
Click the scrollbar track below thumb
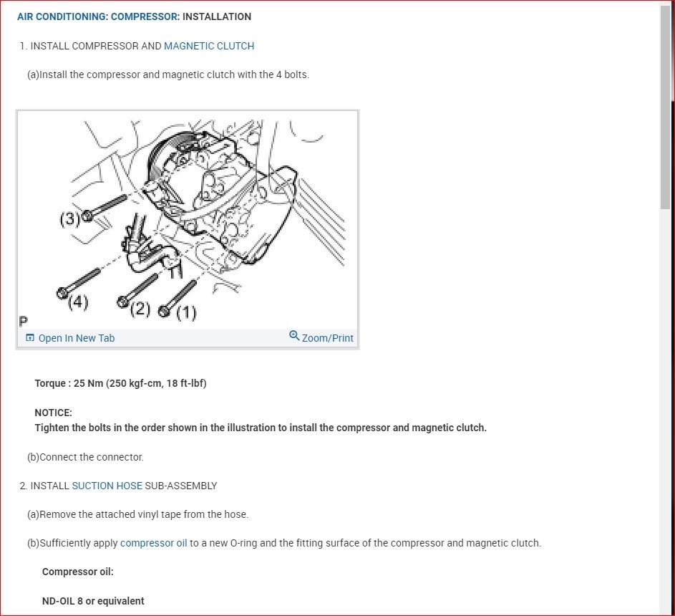[666, 409]
